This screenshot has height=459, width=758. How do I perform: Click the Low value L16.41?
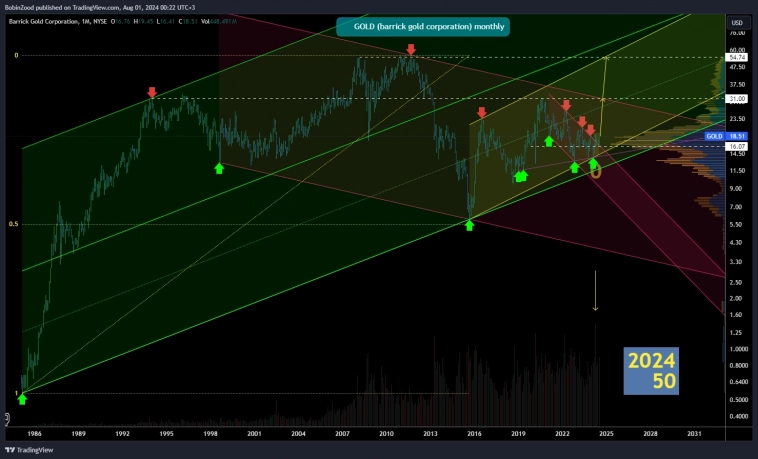(x=166, y=22)
